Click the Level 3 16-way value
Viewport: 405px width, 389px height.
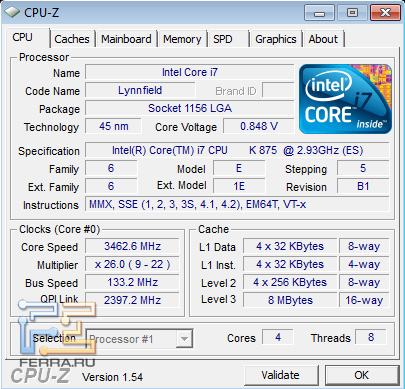(x=364, y=300)
